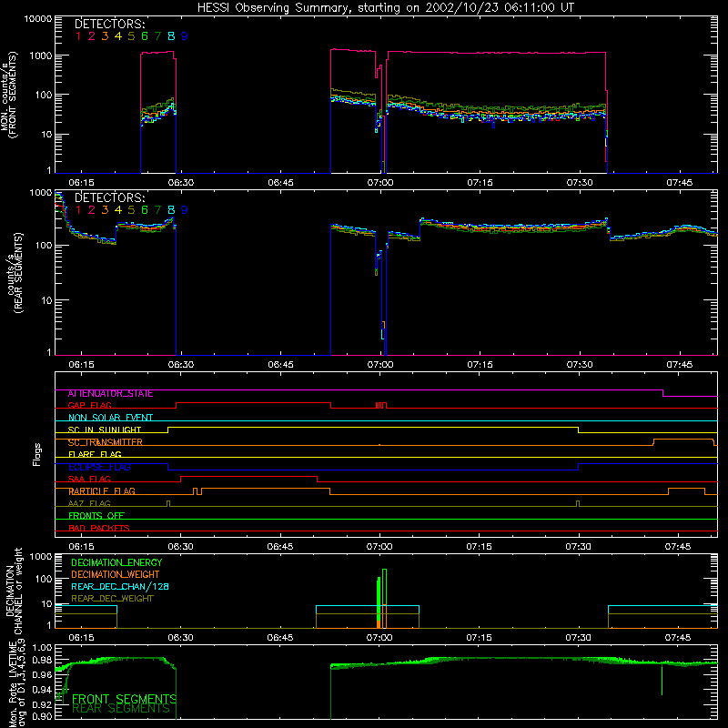Click detector 3 in front segments legend
The image size is (728, 728).
pyautogui.click(x=105, y=36)
